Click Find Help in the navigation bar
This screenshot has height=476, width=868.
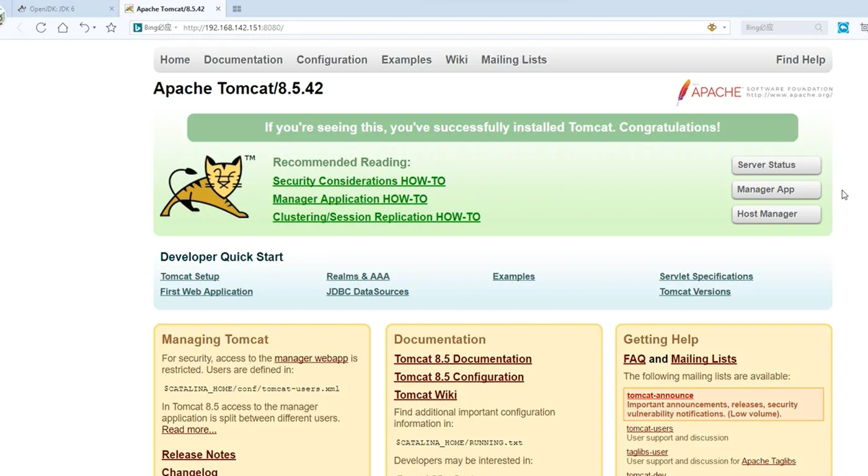tap(800, 60)
